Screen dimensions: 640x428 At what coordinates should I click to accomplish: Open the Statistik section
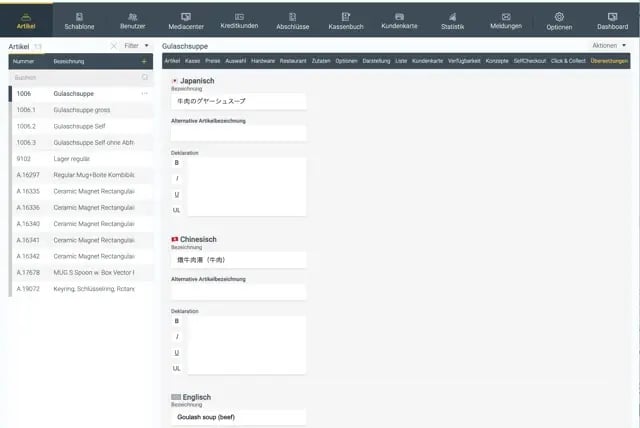[452, 20]
